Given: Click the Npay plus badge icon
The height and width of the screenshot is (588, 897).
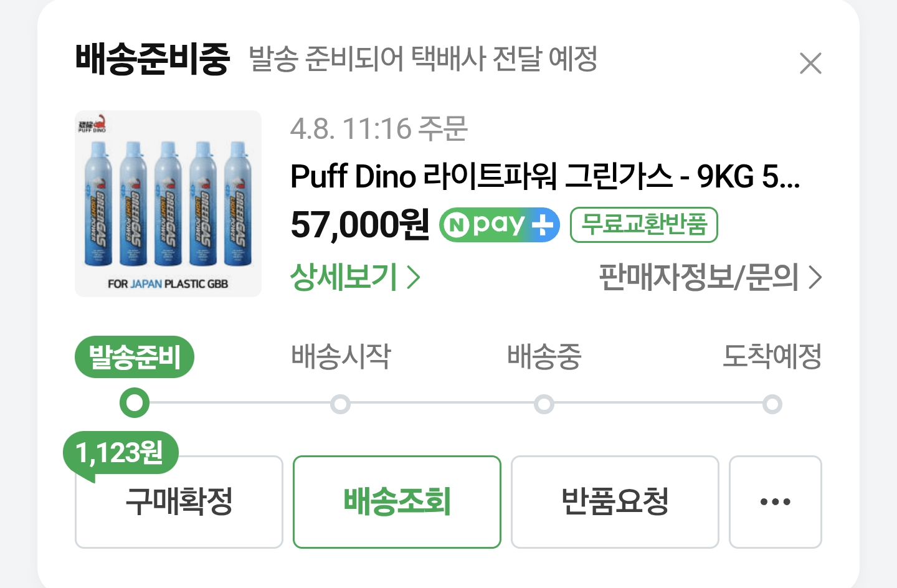Looking at the screenshot, I should [x=499, y=224].
